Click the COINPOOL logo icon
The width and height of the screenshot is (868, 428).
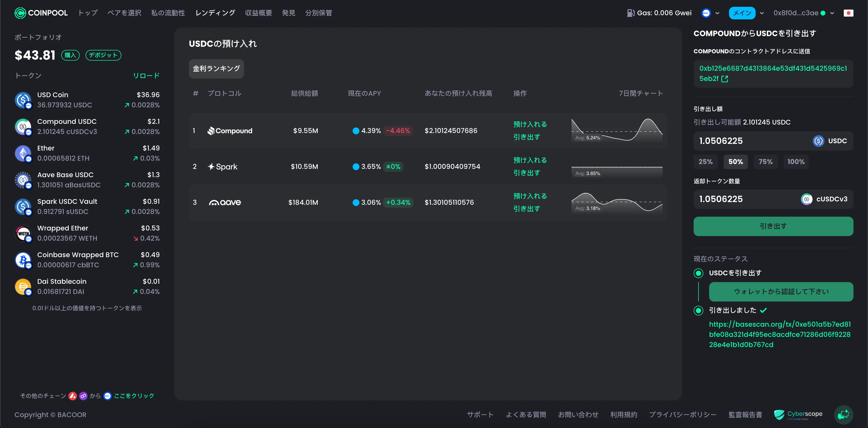[20, 13]
